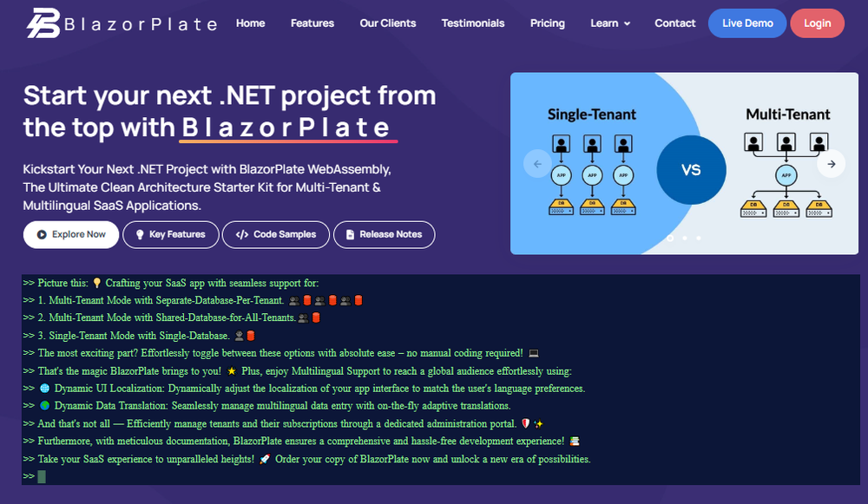Click the BlazorPlate underlined headline text

pos(286,128)
